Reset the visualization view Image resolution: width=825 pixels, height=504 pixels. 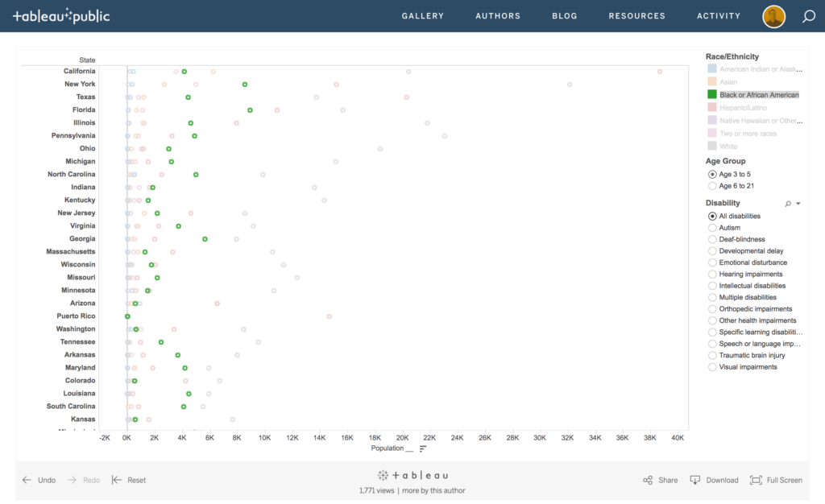tap(117, 480)
